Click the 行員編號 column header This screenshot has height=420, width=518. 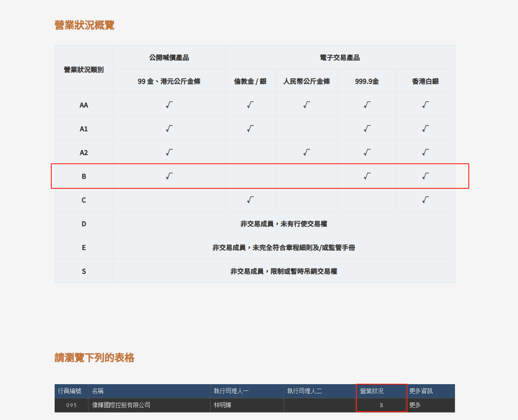(x=70, y=391)
